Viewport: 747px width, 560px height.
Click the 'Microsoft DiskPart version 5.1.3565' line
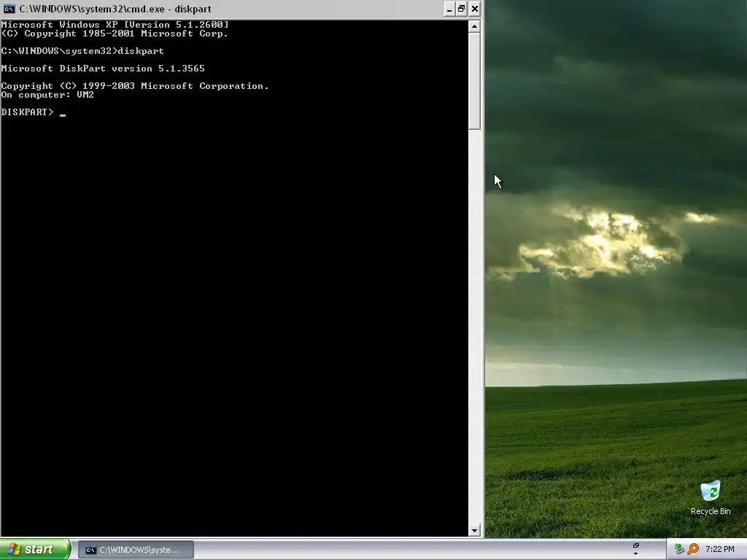(103, 69)
